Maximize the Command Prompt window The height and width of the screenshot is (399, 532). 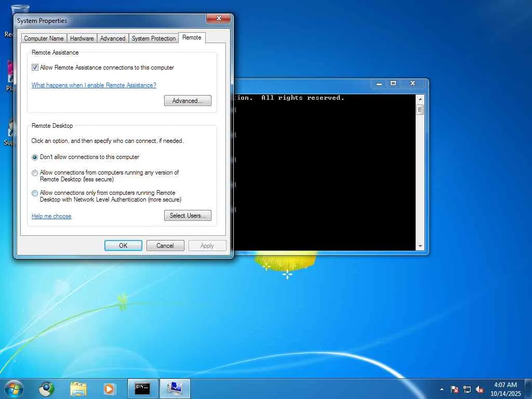(x=393, y=83)
